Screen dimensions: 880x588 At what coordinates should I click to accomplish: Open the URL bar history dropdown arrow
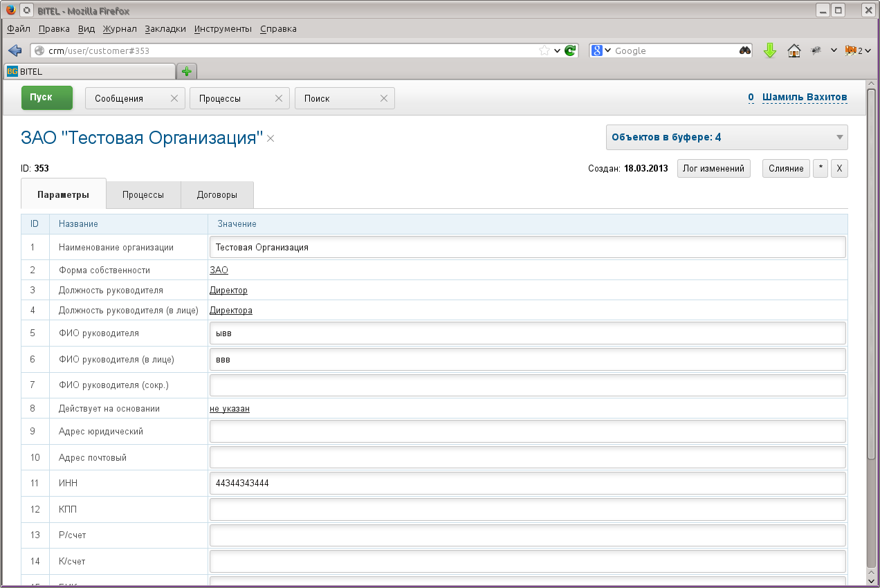coord(557,50)
